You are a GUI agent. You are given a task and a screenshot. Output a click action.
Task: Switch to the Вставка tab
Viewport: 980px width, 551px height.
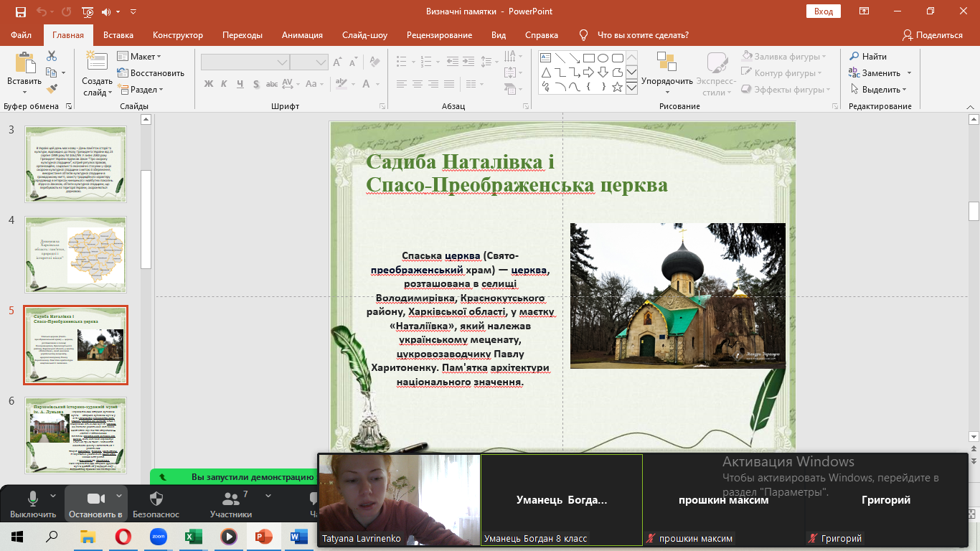click(118, 35)
